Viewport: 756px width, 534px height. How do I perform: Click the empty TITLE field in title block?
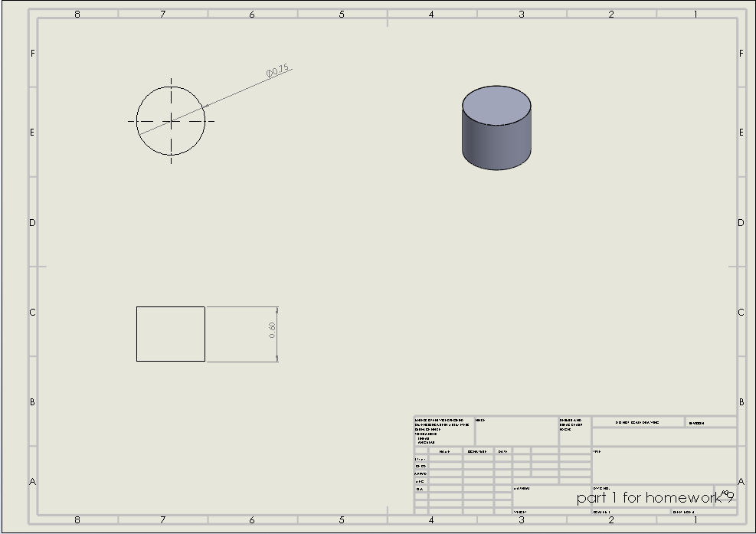(x=663, y=465)
